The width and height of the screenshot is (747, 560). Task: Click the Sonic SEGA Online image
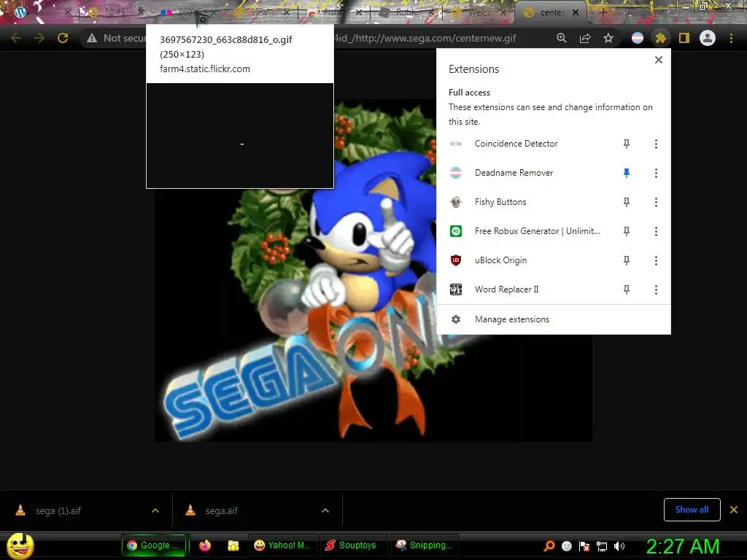point(373,271)
